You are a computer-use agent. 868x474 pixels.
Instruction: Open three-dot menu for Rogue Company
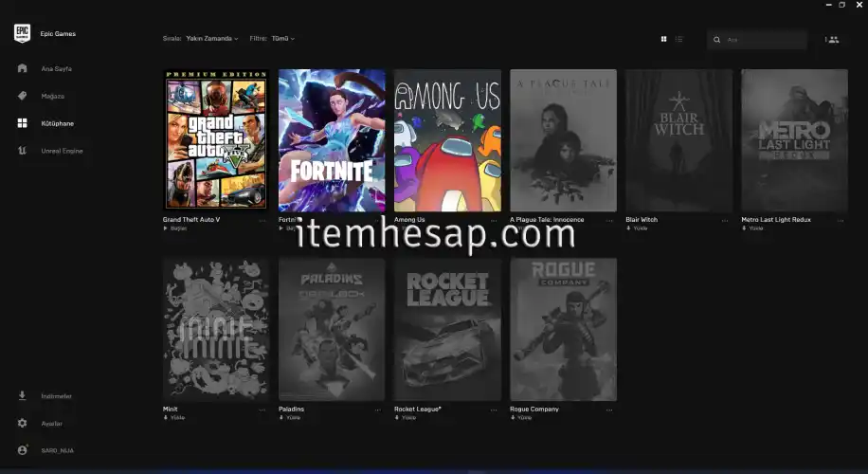(x=609, y=410)
